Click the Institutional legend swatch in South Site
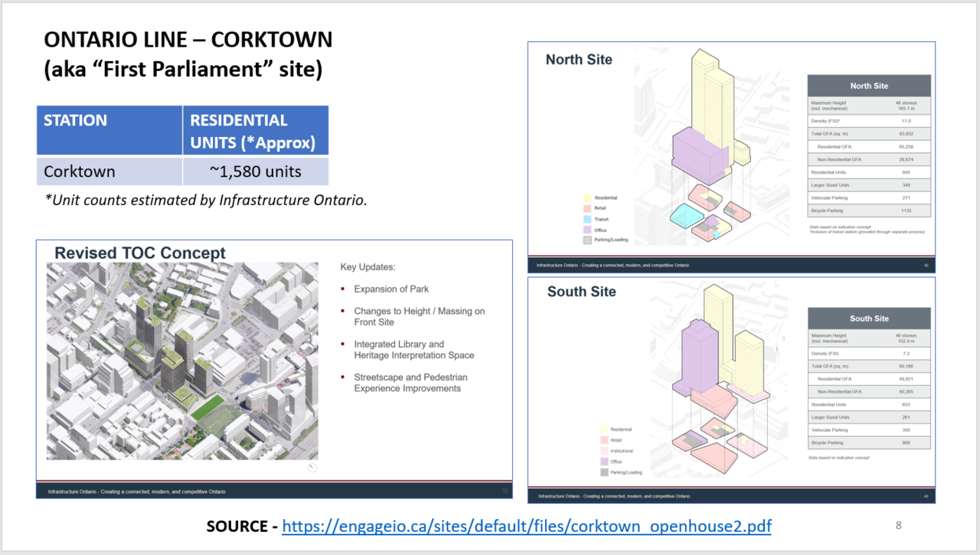This screenshot has height=555, width=980. pyautogui.click(x=604, y=451)
